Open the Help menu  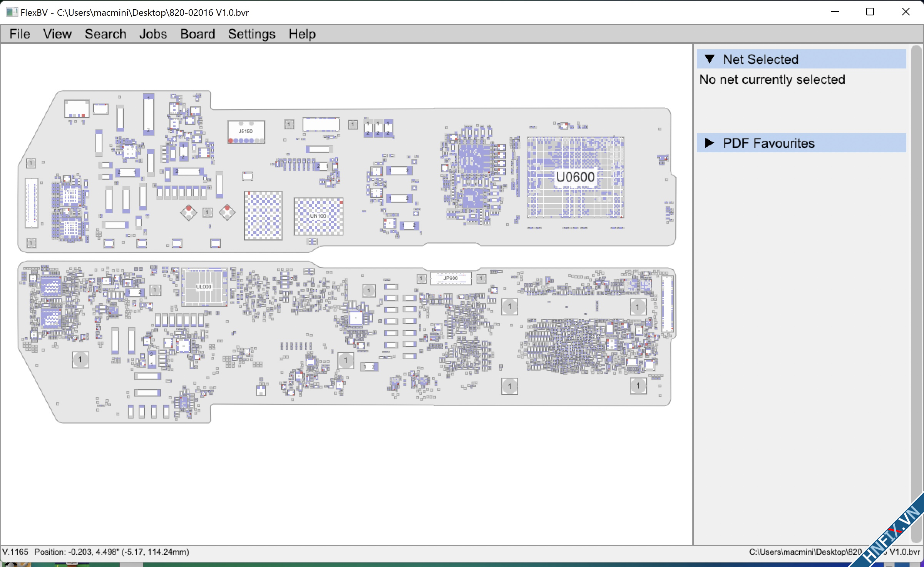click(x=302, y=34)
